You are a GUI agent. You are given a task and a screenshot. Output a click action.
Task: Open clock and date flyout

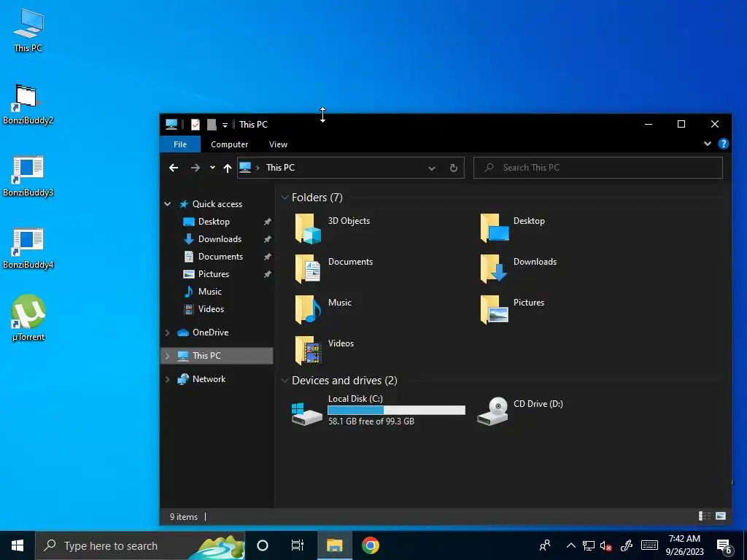click(x=684, y=545)
